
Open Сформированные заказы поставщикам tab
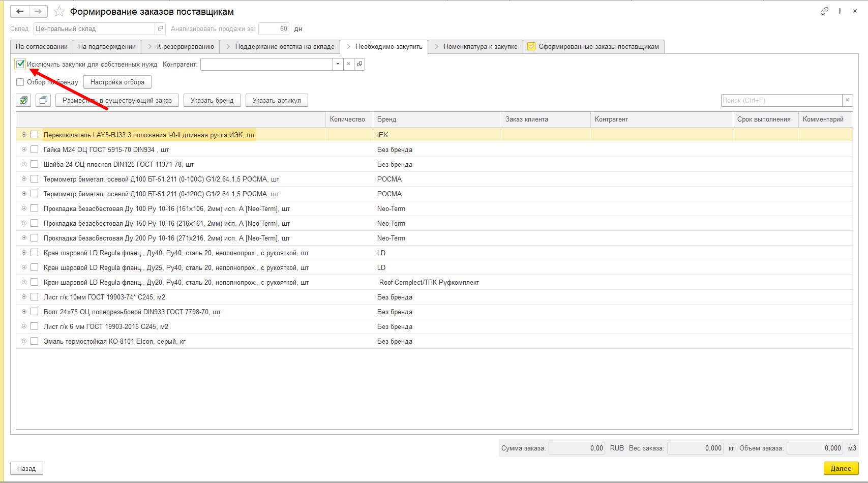(593, 46)
